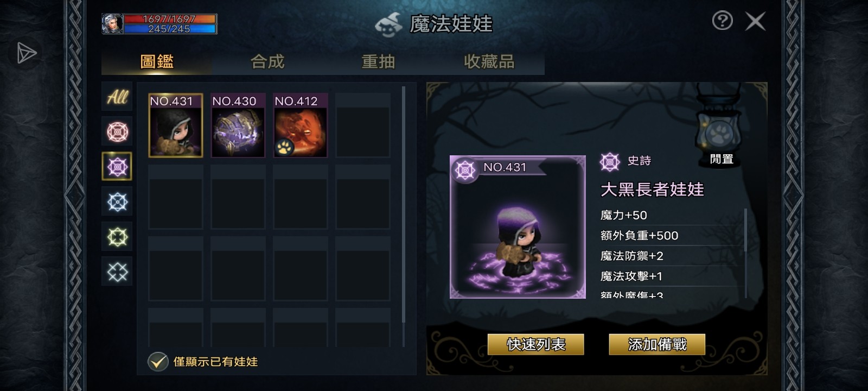Filter by purple epic rarity emblem
Viewport: 868px width, 391px height.
(x=117, y=167)
